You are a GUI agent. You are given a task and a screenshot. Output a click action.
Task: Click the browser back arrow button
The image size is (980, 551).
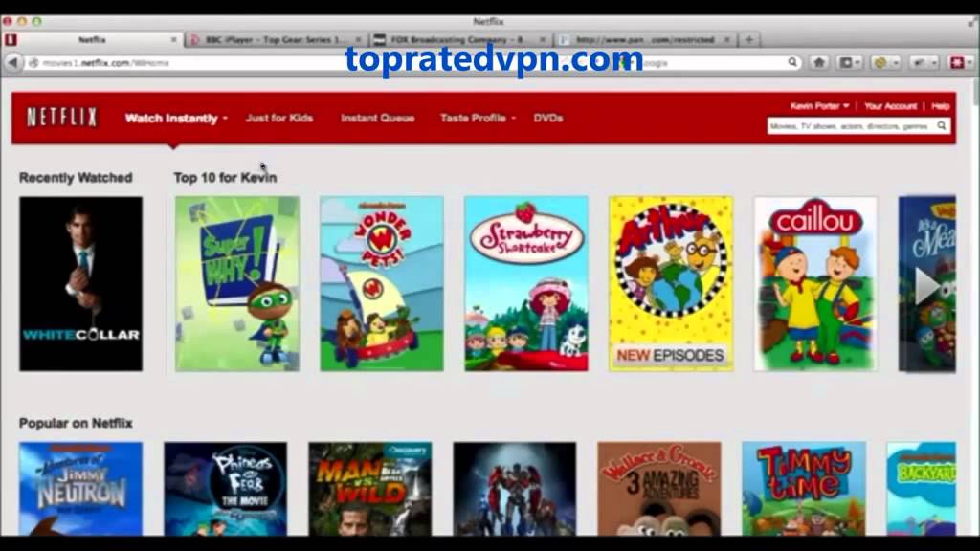click(x=12, y=62)
